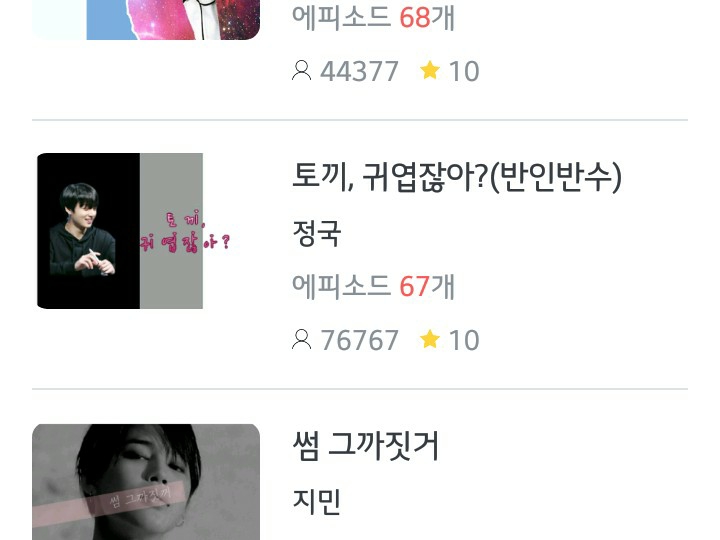Click the rating 10 on the 67-episode story
The image size is (720, 540).
464,340
